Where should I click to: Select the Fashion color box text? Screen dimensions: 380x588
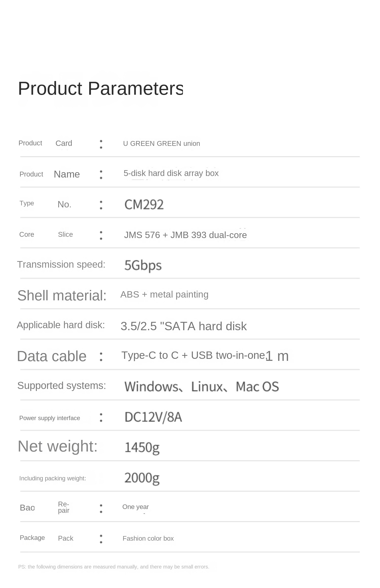[148, 538]
